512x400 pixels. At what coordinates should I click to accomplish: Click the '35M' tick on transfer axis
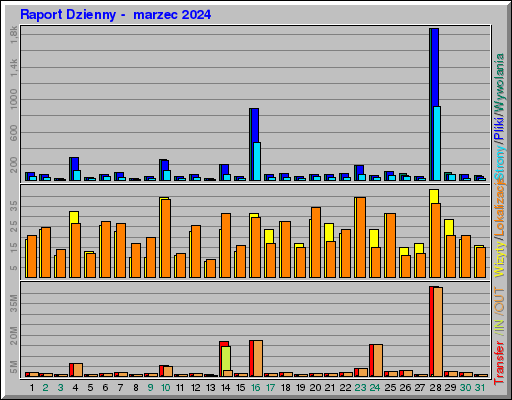pos(14,304)
